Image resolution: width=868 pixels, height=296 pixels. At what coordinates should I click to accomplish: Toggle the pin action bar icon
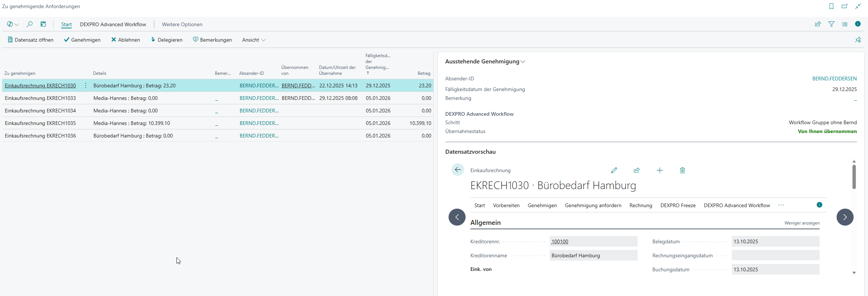tap(858, 40)
